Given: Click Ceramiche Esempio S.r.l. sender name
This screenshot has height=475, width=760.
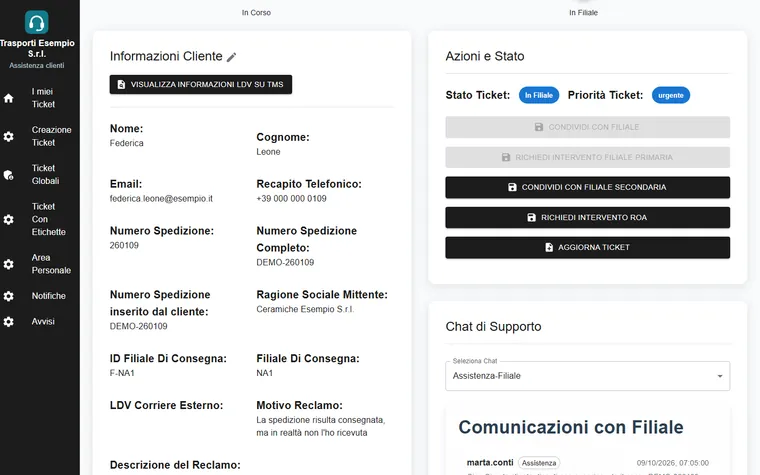Looking at the screenshot, I should (x=305, y=309).
